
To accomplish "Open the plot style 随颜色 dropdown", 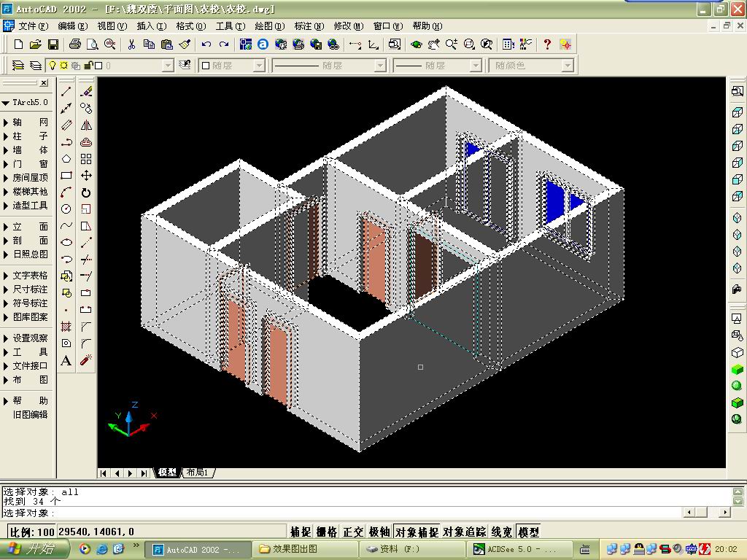I will (568, 65).
